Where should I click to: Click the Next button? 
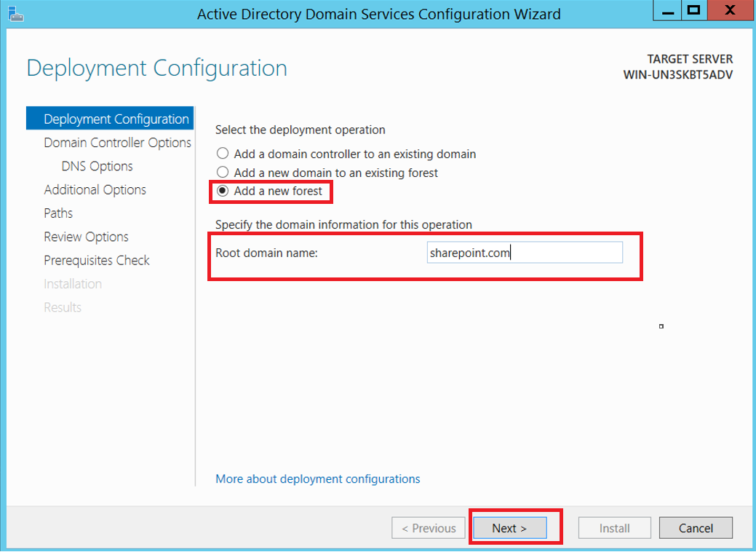pyautogui.click(x=509, y=528)
